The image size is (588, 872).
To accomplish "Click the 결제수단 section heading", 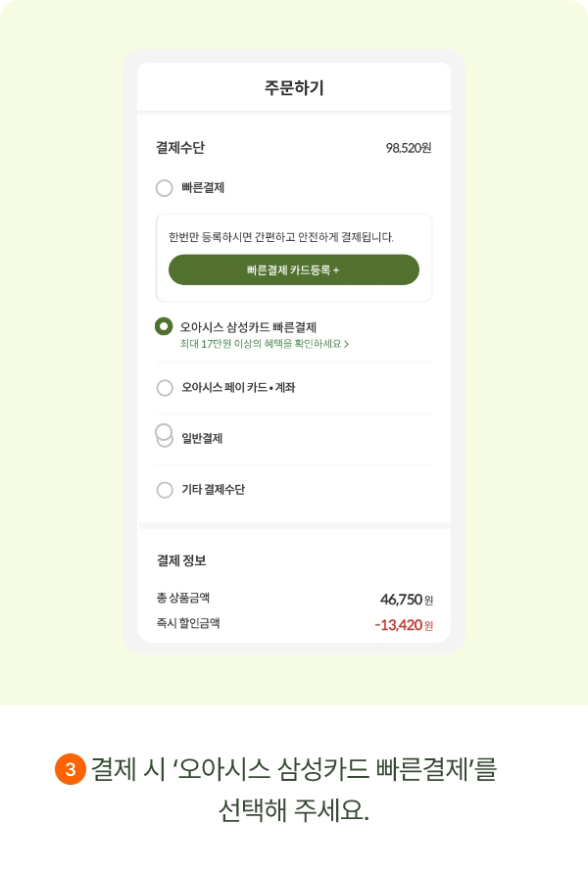I will [x=180, y=148].
